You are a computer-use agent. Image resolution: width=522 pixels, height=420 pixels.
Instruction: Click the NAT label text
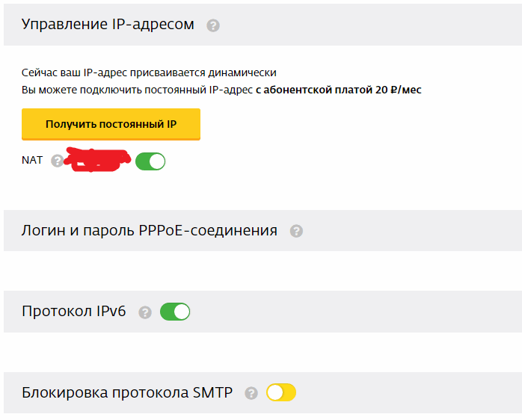pyautogui.click(x=32, y=160)
